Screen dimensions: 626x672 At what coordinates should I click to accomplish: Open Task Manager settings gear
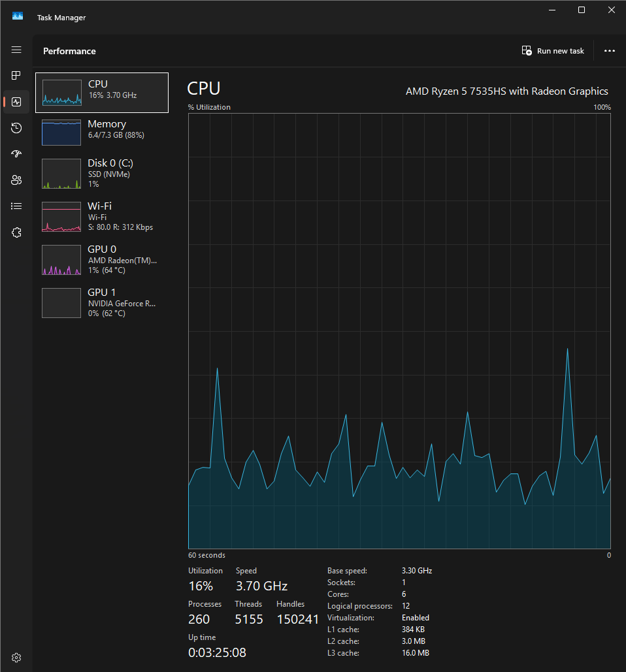pyautogui.click(x=16, y=657)
